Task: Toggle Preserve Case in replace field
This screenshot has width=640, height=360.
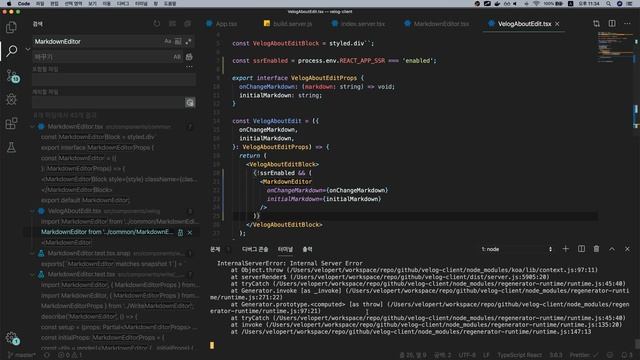Action: pos(177,57)
